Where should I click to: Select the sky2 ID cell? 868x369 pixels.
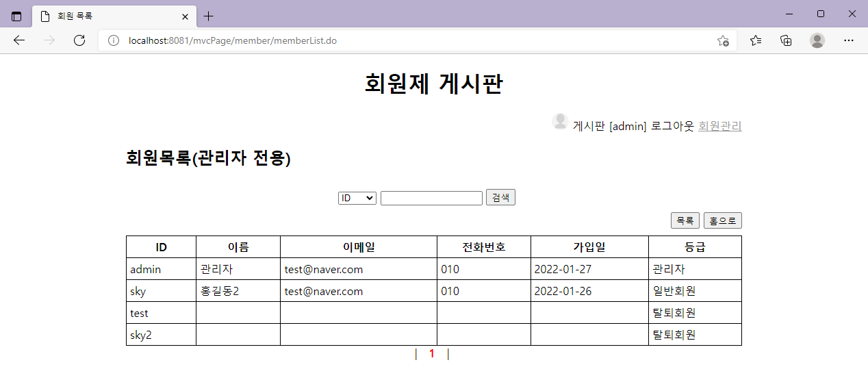point(162,335)
